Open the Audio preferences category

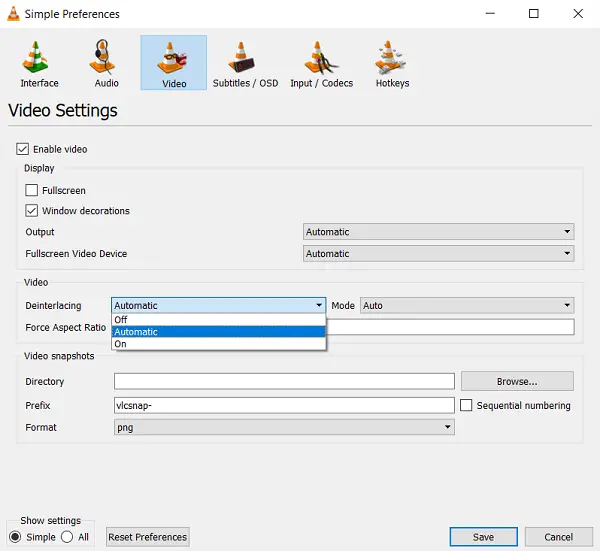[x=106, y=64]
